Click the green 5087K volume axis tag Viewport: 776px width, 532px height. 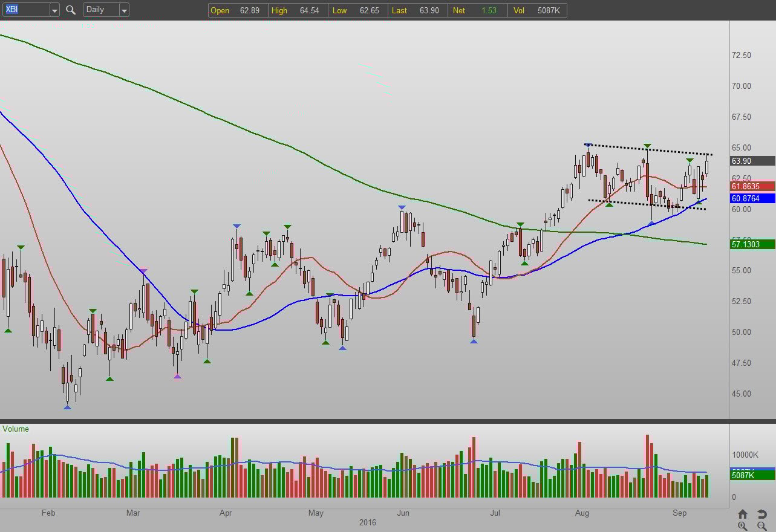tap(752, 475)
